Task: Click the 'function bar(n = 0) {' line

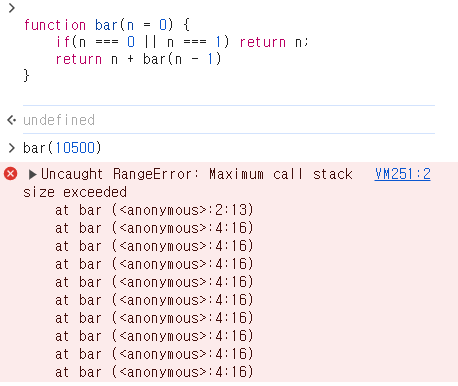Action: coord(107,25)
